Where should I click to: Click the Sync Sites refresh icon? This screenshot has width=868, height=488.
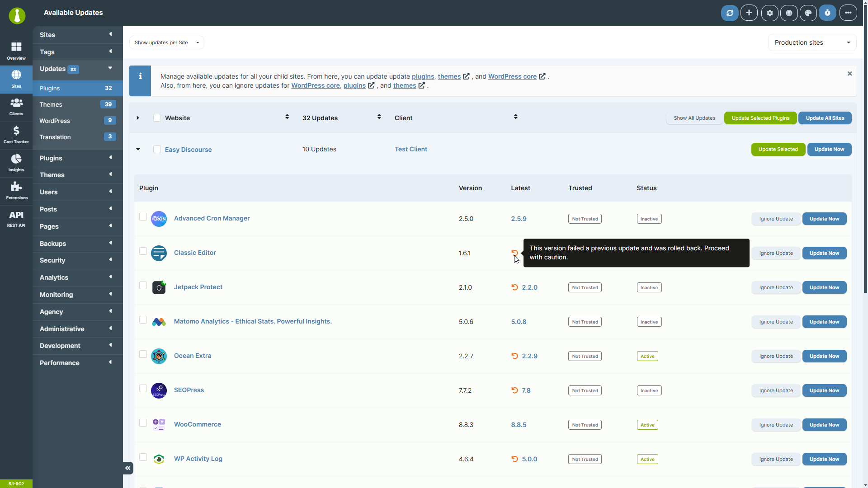tap(730, 13)
